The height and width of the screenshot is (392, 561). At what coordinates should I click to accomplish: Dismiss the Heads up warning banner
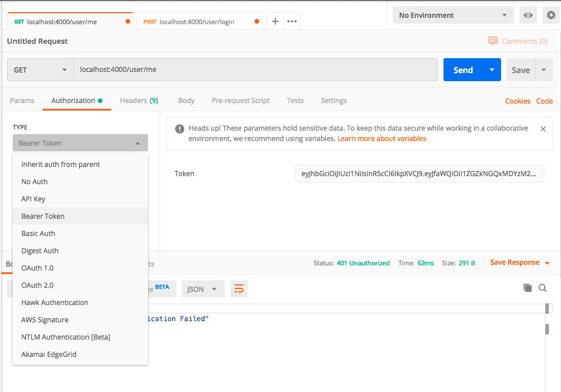(543, 129)
